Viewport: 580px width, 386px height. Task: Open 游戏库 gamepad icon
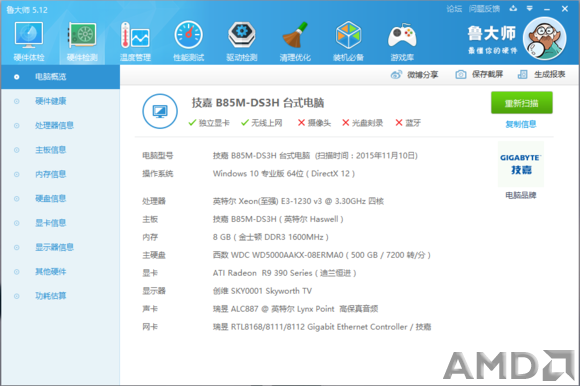tap(402, 35)
